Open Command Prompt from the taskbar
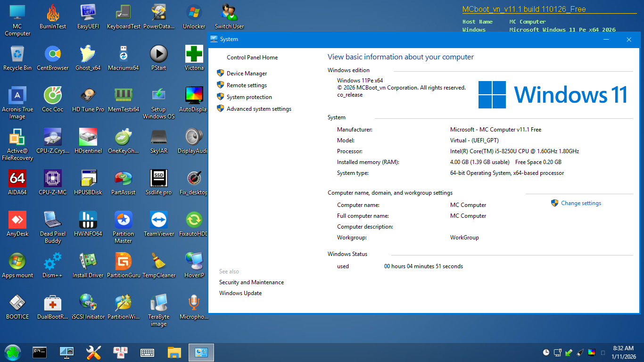644x362 pixels. tap(40, 352)
